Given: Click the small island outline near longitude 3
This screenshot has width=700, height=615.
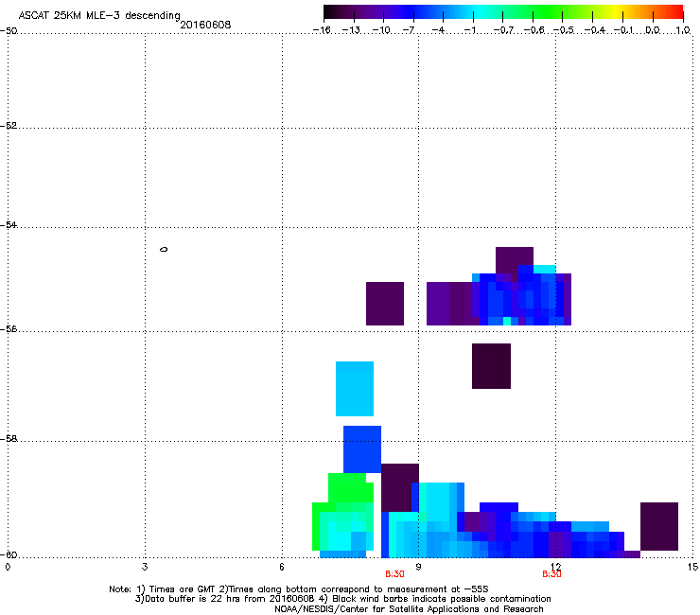Looking at the screenshot, I should click(x=164, y=249).
